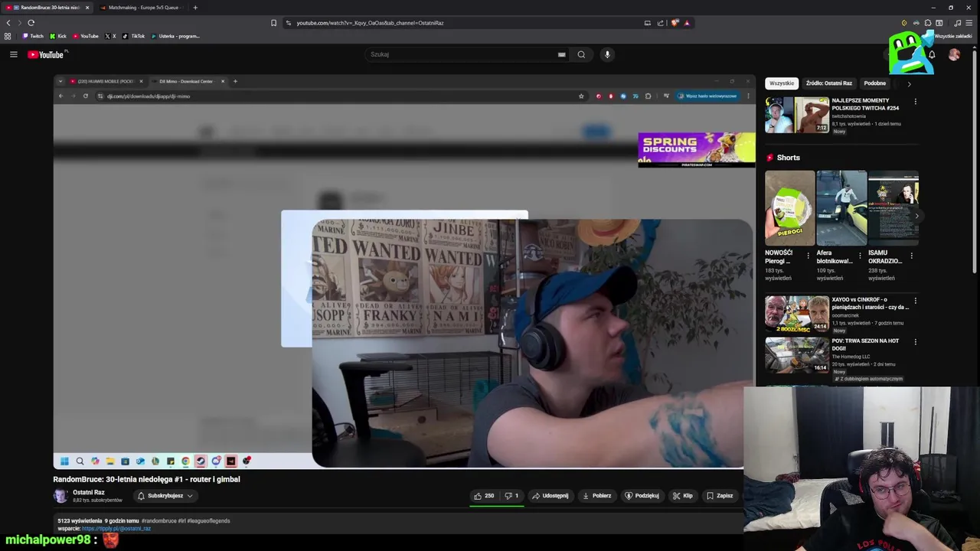Open Twitch bookmark
The height and width of the screenshot is (551, 980).
[x=33, y=36]
